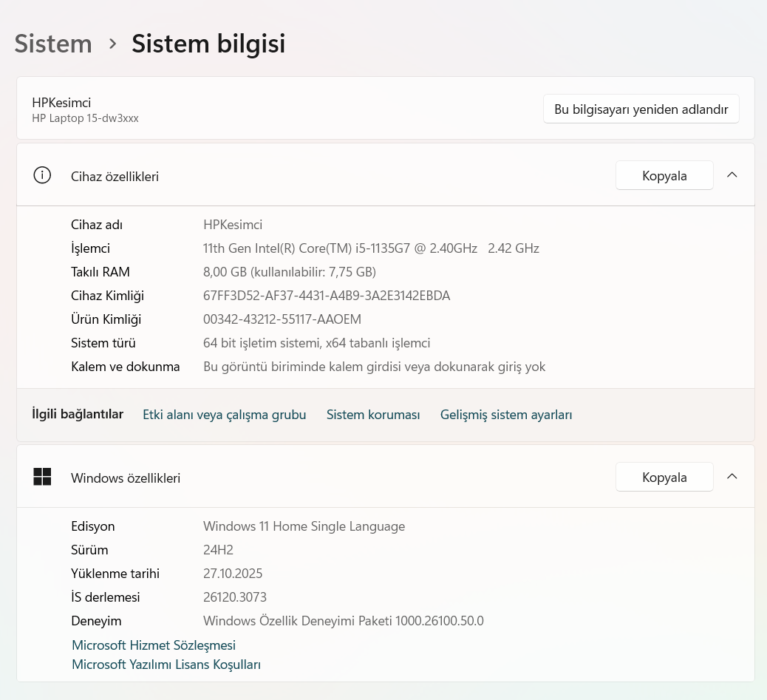Click the breadcrumb arrow after Sistem

pyautogui.click(x=112, y=44)
